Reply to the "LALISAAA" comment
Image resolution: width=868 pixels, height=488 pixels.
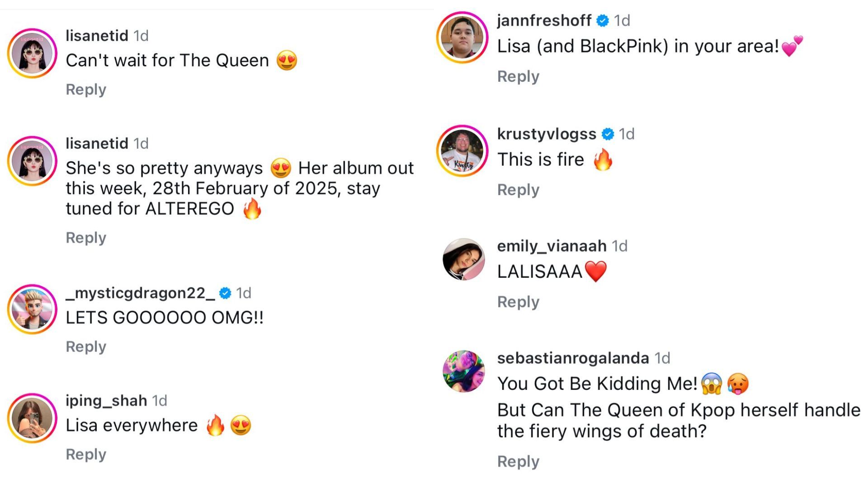(x=518, y=302)
